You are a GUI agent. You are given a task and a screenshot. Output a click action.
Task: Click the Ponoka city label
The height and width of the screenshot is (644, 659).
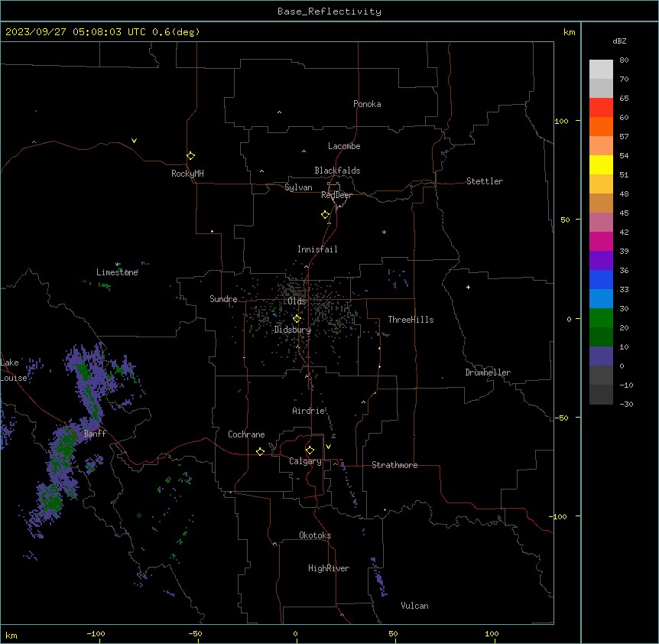[x=367, y=104]
